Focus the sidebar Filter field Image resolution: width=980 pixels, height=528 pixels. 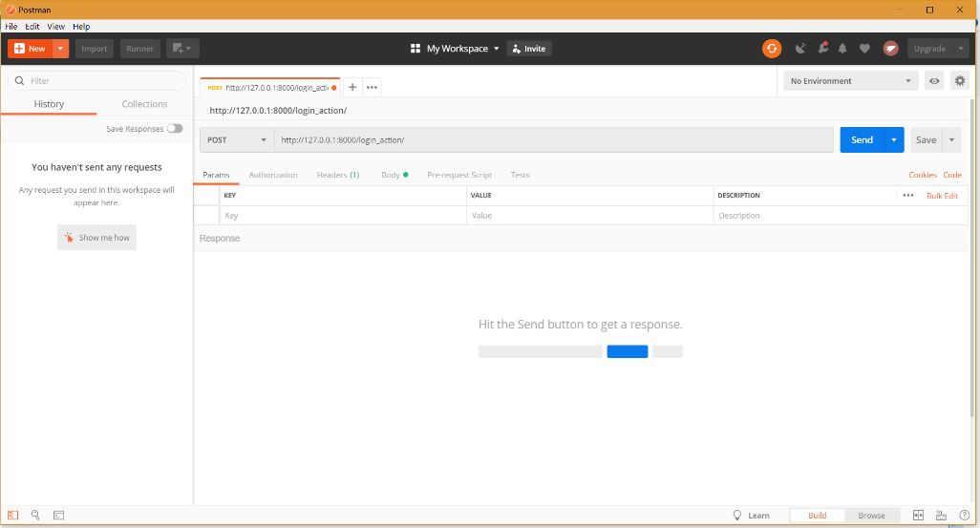96,80
